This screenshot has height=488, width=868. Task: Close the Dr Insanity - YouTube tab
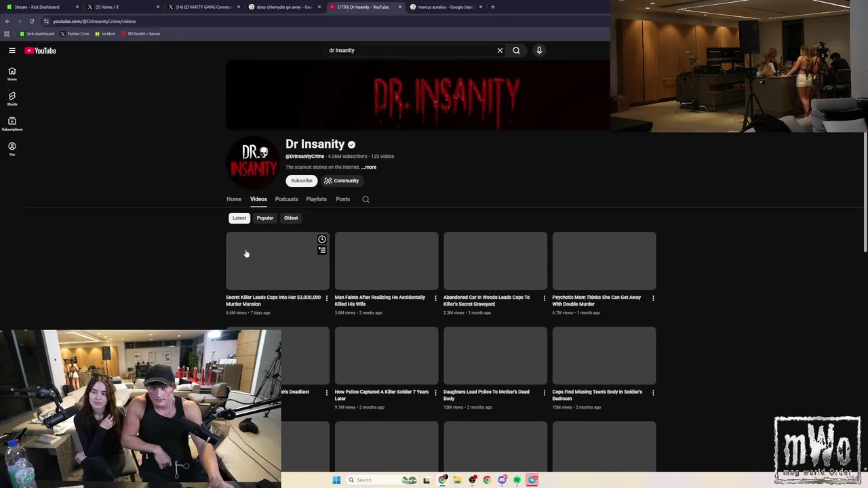pos(399,7)
